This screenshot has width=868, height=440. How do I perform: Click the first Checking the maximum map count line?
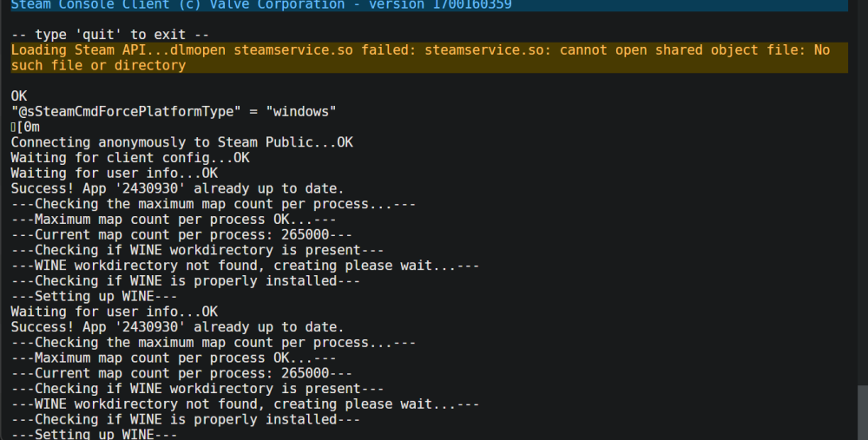coord(214,204)
